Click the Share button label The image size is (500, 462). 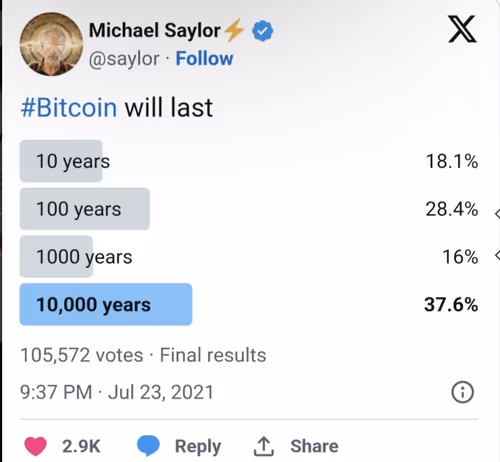pyautogui.click(x=314, y=446)
